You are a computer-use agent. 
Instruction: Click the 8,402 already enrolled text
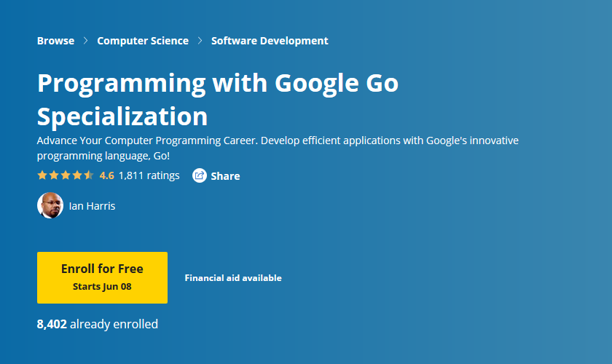tap(98, 324)
